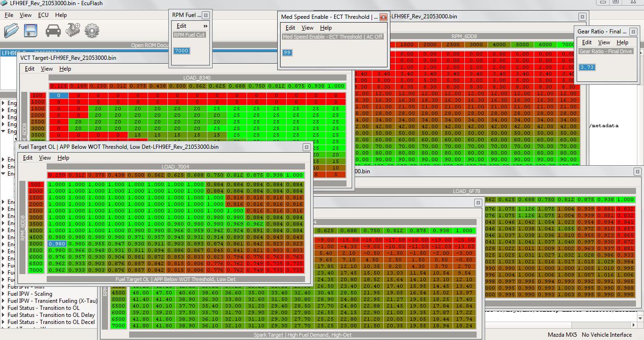The width and height of the screenshot is (644, 340).
Task: Open View menu in Med Speed Enable window
Action: pyautogui.click(x=307, y=28)
